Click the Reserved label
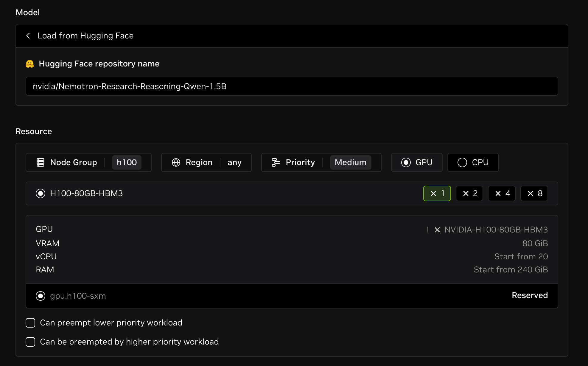The width and height of the screenshot is (588, 366). (530, 295)
